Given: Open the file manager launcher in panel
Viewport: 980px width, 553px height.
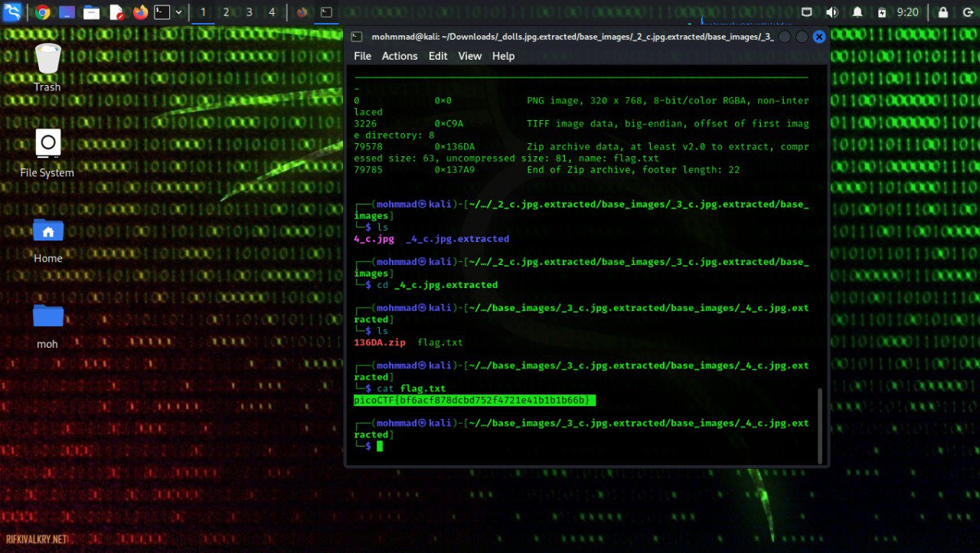Looking at the screenshot, I should click(x=91, y=12).
